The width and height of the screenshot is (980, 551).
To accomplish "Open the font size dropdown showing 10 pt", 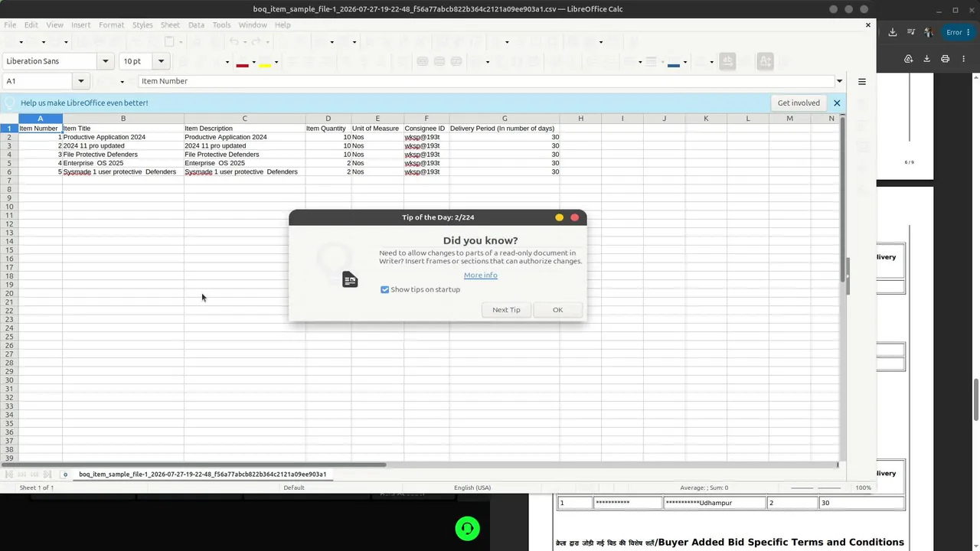I will point(162,61).
